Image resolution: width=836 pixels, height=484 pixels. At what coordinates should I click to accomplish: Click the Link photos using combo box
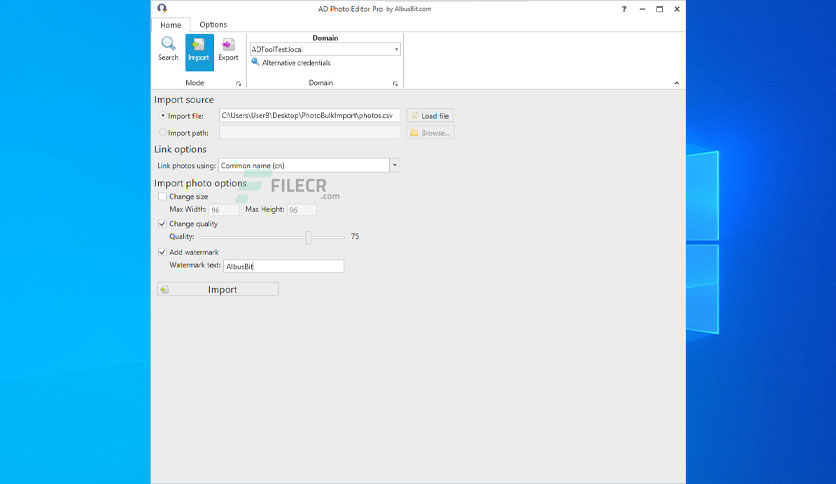(x=309, y=165)
